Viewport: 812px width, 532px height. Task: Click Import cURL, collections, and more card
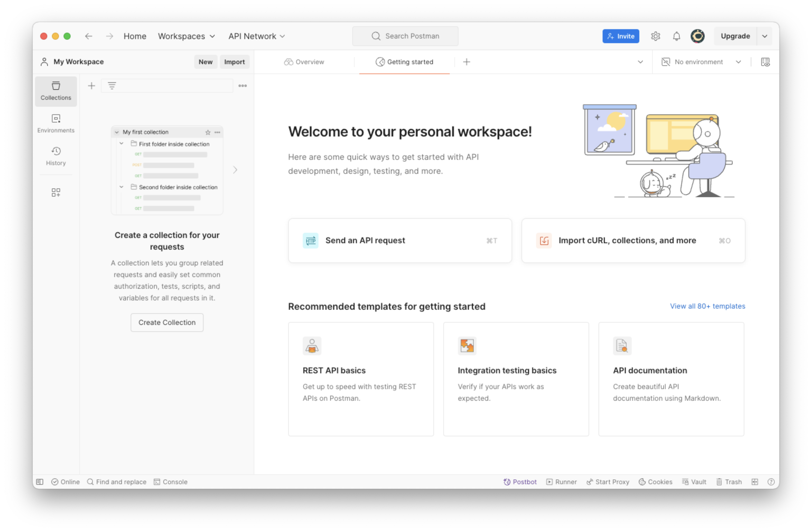coord(633,241)
